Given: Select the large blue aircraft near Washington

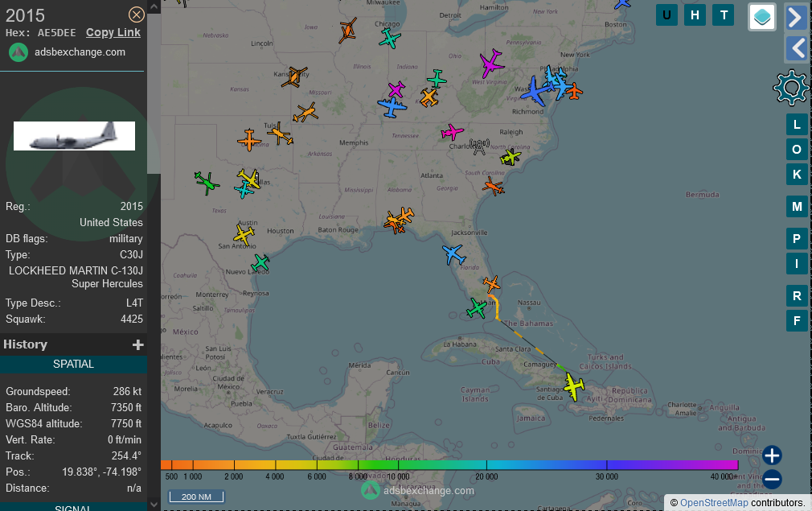Looking at the screenshot, I should coord(536,91).
